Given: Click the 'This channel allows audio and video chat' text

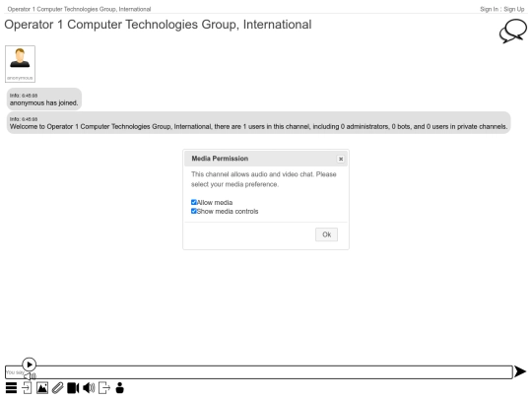Looking at the screenshot, I should [x=264, y=179].
